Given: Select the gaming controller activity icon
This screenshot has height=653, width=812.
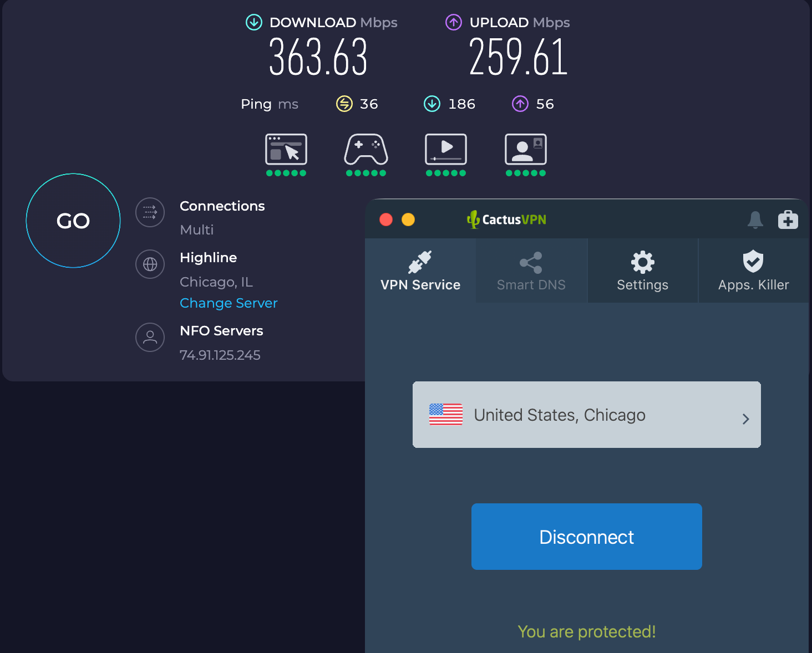Looking at the screenshot, I should (x=366, y=150).
